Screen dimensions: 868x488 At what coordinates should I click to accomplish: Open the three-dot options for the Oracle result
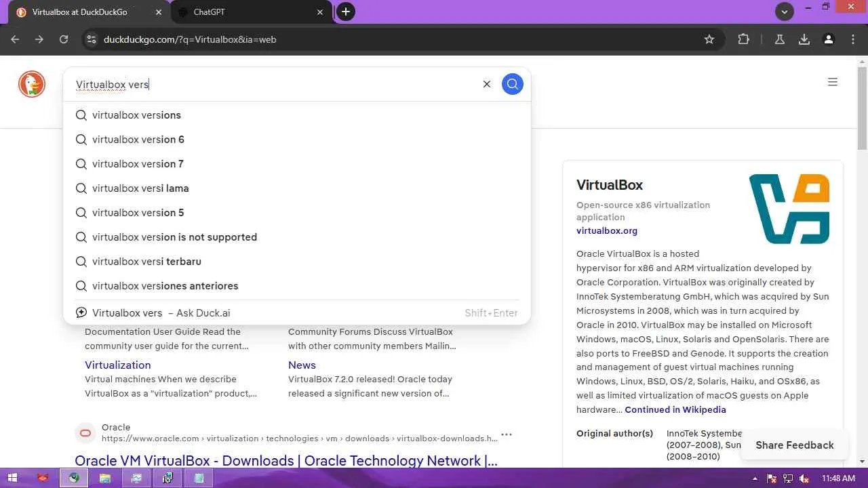point(507,434)
